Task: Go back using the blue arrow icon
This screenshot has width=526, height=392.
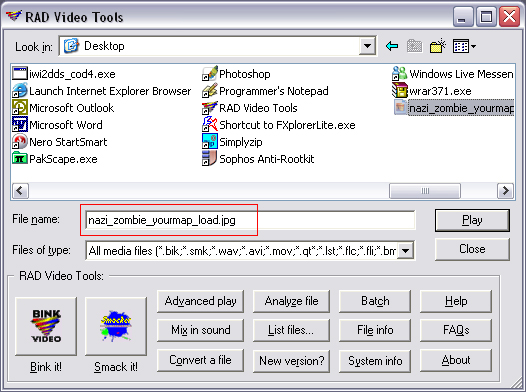Action: click(392, 46)
